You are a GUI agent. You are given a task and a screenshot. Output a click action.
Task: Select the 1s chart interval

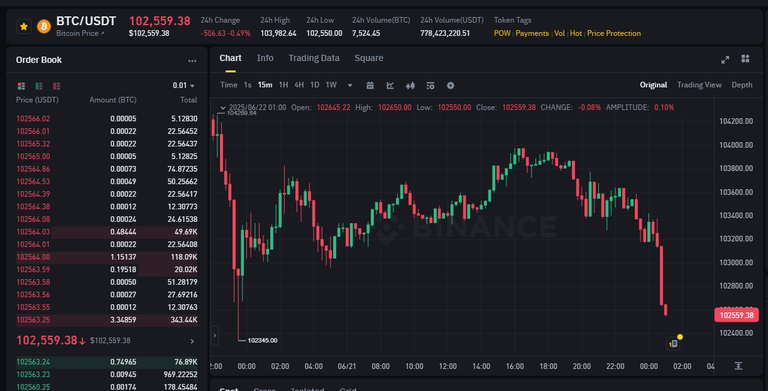(x=247, y=85)
